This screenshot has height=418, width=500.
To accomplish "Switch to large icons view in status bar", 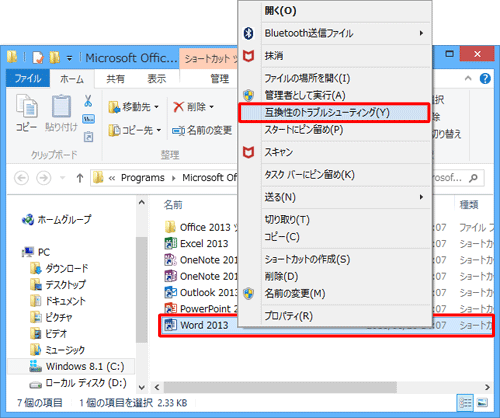I will [x=482, y=403].
